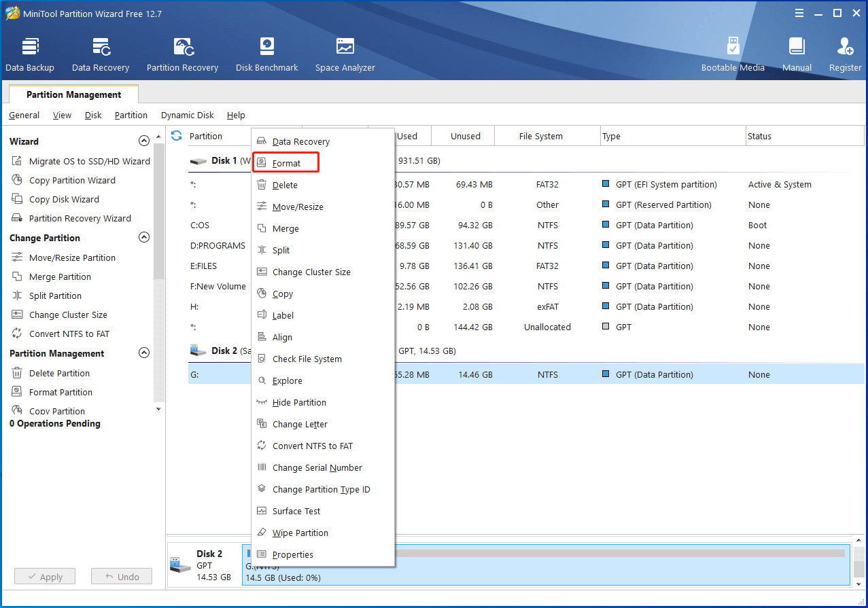Select the C:OS partition row

click(x=526, y=225)
